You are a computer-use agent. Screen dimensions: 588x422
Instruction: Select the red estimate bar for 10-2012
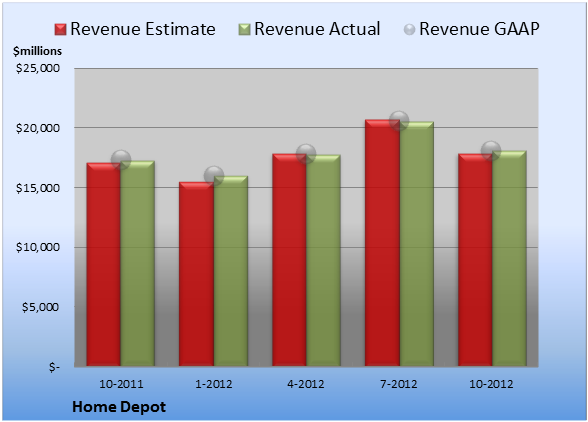click(x=475, y=260)
